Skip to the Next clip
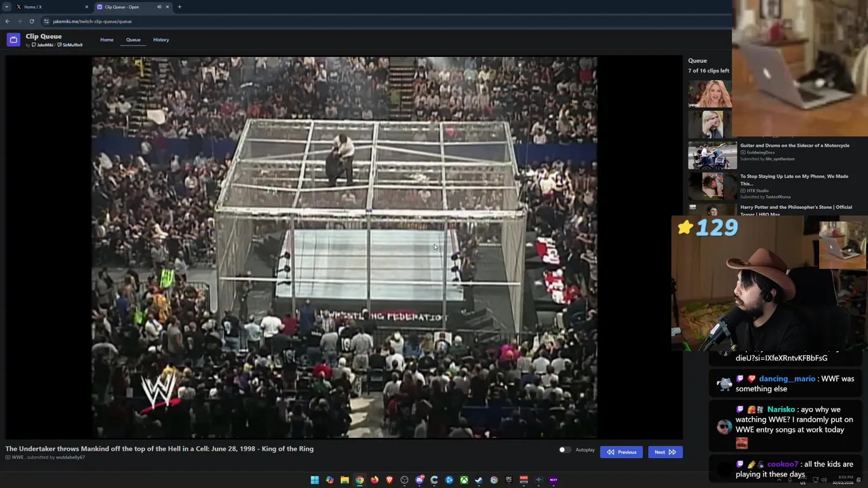The width and height of the screenshot is (868, 488). pos(665,452)
